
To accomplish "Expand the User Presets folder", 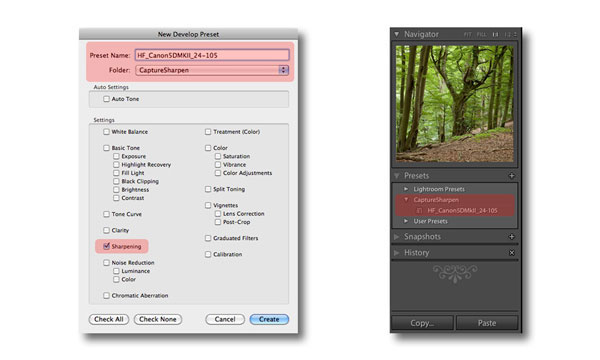I will [x=406, y=221].
